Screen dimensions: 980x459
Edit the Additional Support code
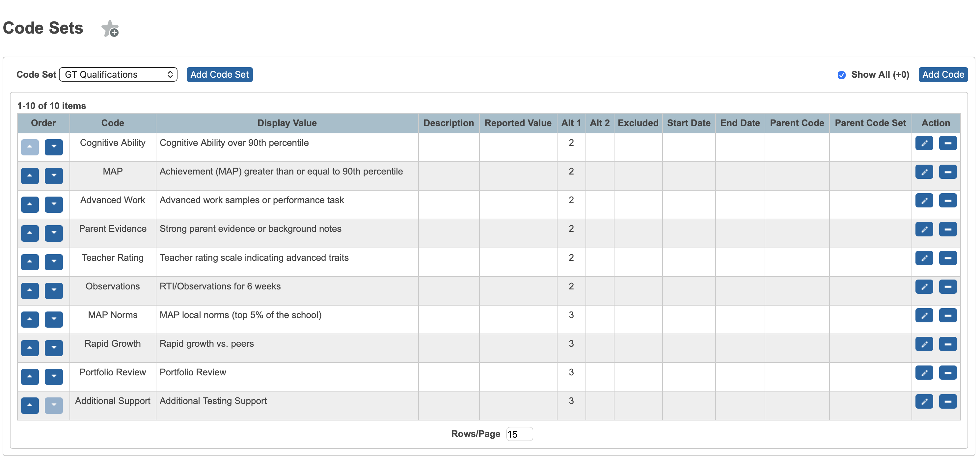click(924, 402)
